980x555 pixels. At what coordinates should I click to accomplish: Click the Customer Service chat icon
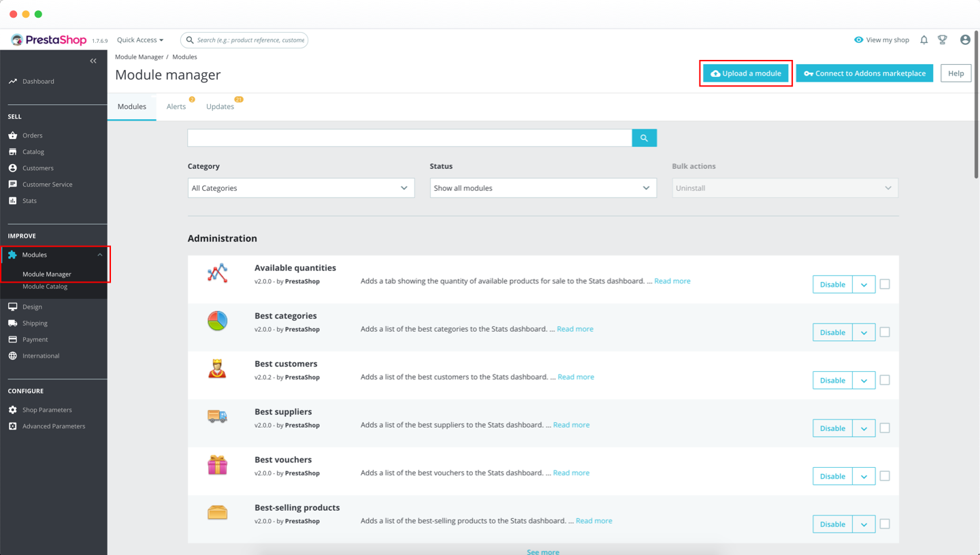click(x=13, y=185)
